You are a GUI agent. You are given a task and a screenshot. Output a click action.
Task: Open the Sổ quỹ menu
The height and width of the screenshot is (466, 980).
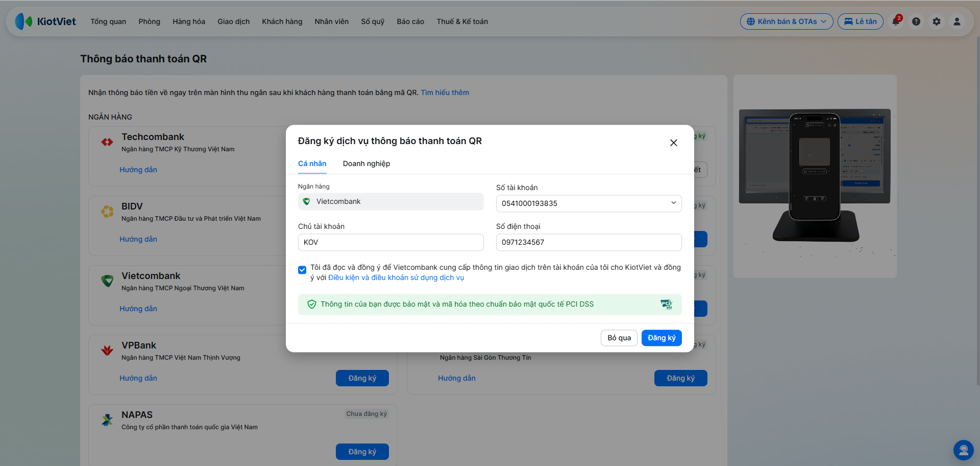[x=373, y=21]
